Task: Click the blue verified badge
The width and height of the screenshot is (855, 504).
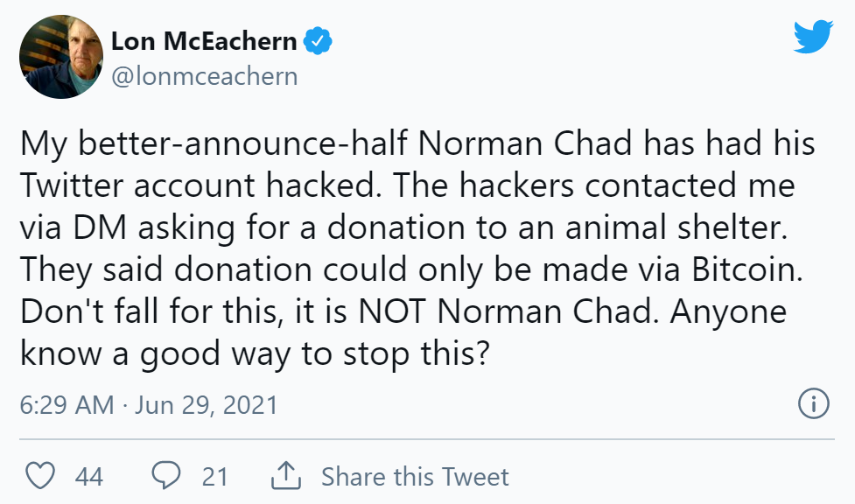Action: pos(317,41)
